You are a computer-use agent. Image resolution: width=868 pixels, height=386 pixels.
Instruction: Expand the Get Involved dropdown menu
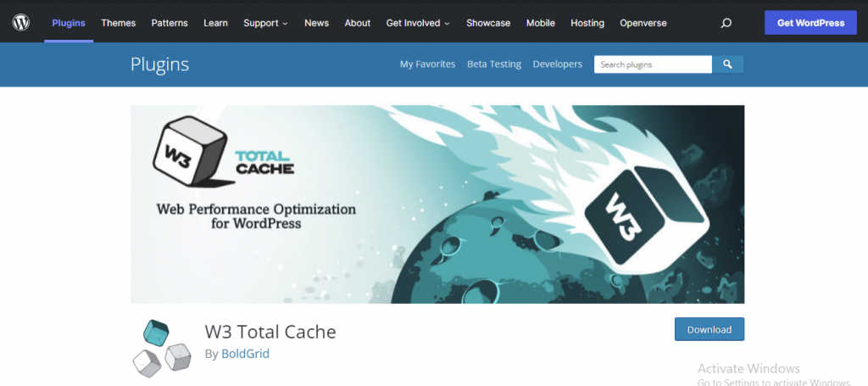tap(418, 23)
